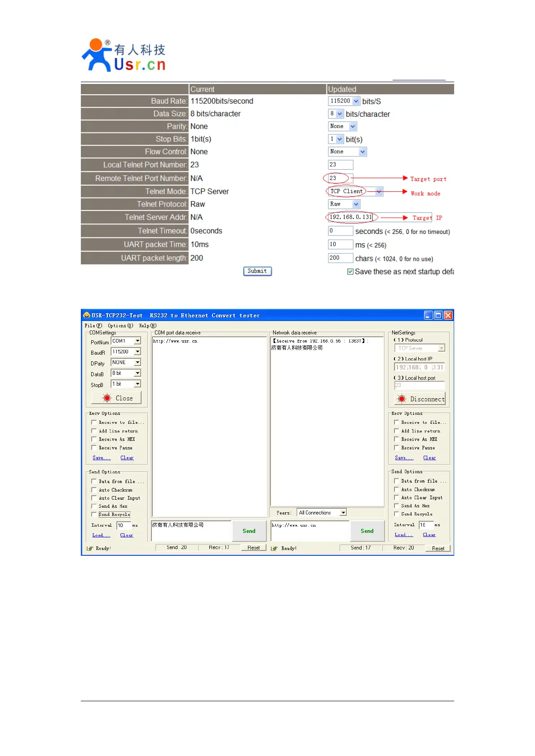Click the network side Send button
535x756 pixels.
(367, 531)
